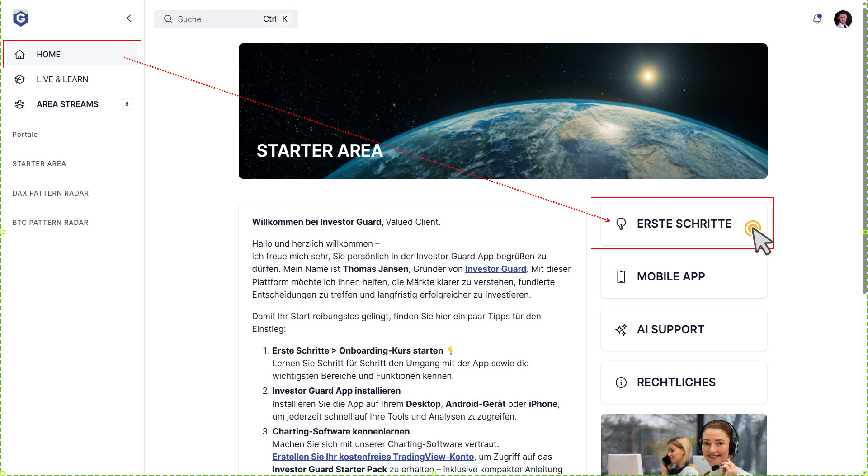Screen dimensions: 868x476
Task: Click the sparkle icon on AI SUPPORT
Action: [621, 330]
